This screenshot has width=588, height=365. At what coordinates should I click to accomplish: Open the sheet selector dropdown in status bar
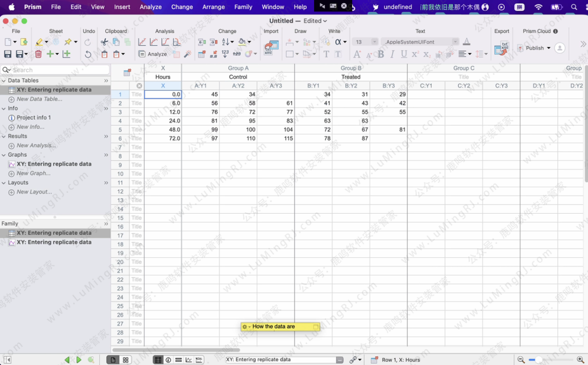pos(339,360)
